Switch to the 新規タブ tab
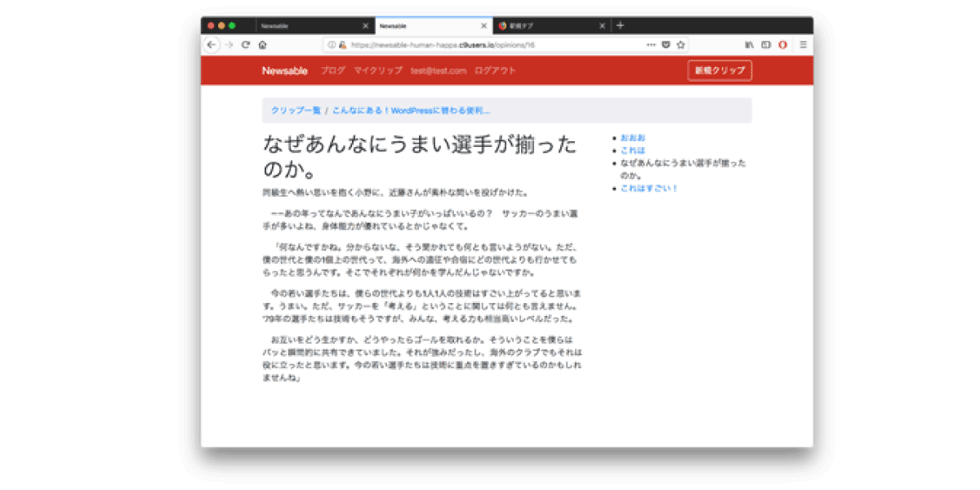The width and height of the screenshot is (980, 490). (552, 26)
